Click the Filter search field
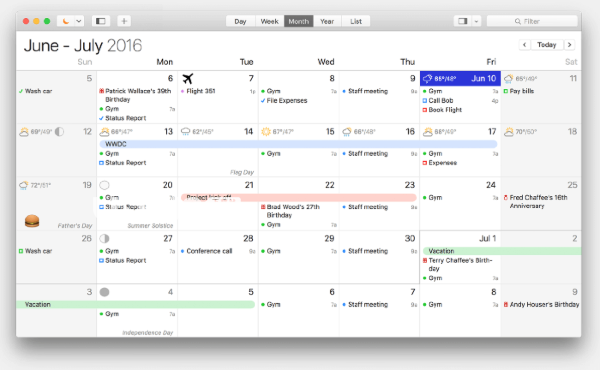600x370 pixels. click(x=532, y=21)
